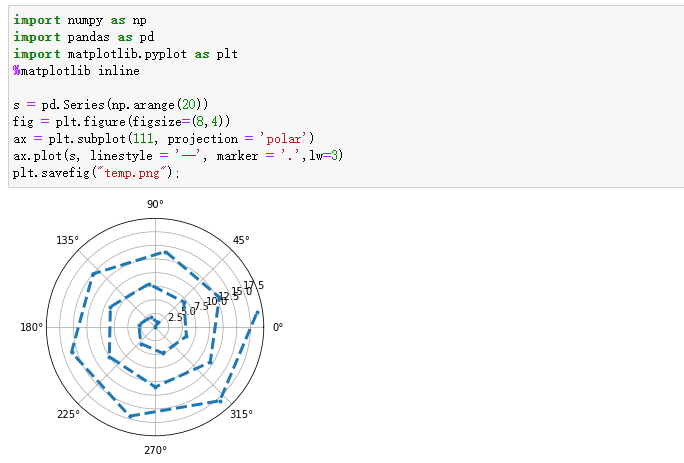Click the 7.5 radial tick label
The height and width of the screenshot is (463, 684).
coord(202,306)
